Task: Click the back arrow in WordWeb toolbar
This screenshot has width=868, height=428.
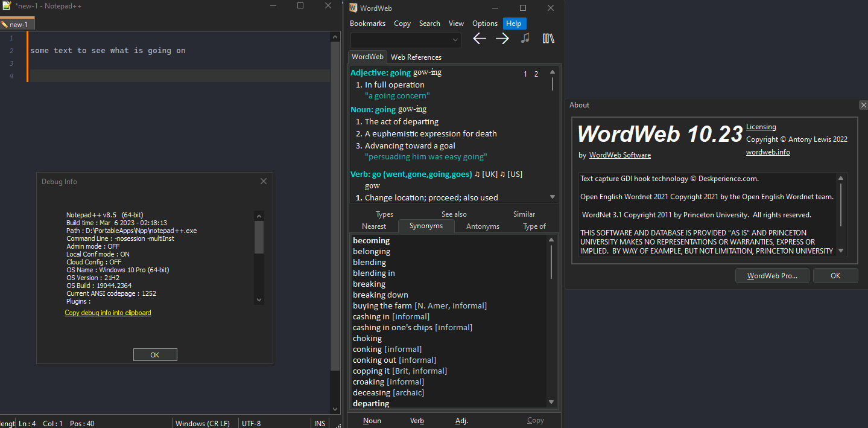Action: (479, 38)
